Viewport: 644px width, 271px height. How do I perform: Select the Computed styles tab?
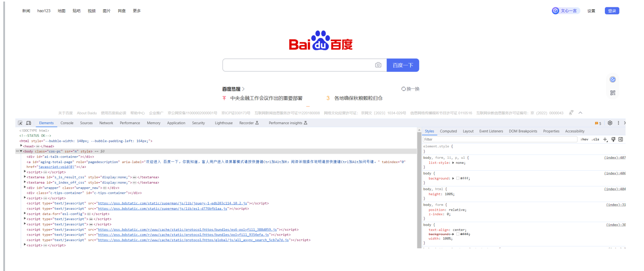(448, 131)
